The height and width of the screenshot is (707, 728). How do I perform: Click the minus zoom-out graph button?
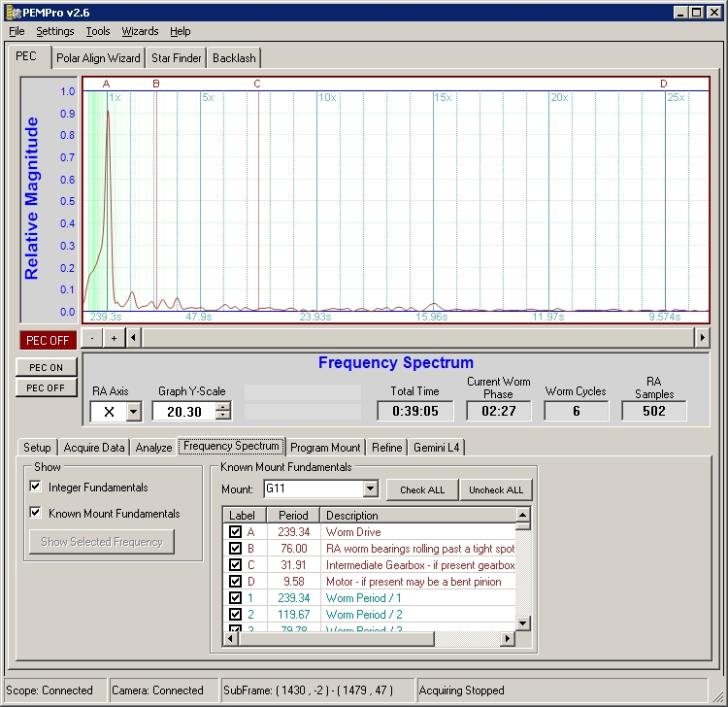point(92,338)
